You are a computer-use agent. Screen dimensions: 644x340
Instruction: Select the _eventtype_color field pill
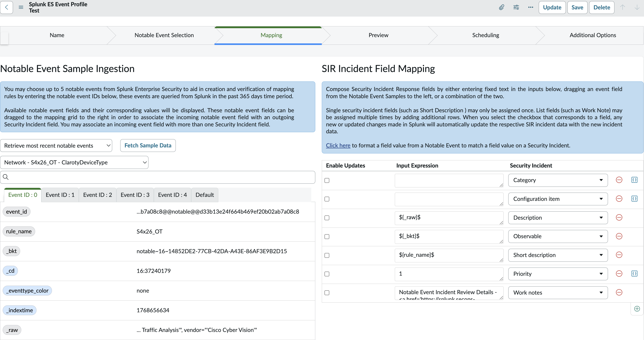click(x=27, y=291)
